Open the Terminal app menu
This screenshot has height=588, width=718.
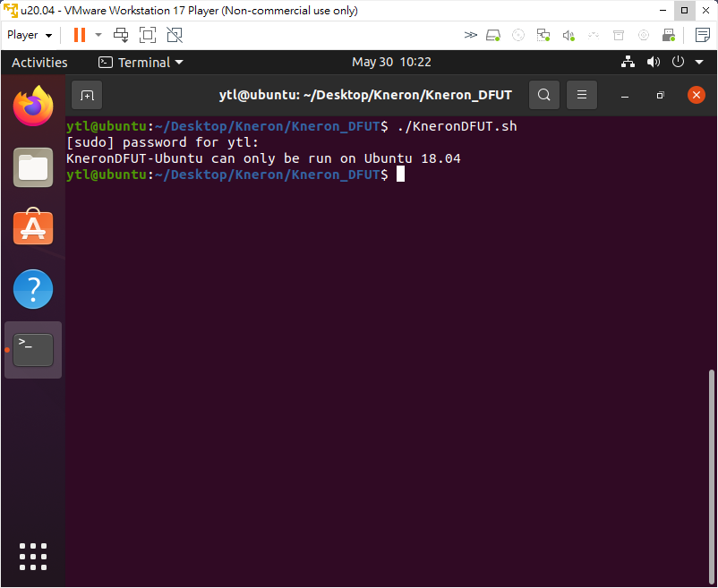[x=141, y=63]
